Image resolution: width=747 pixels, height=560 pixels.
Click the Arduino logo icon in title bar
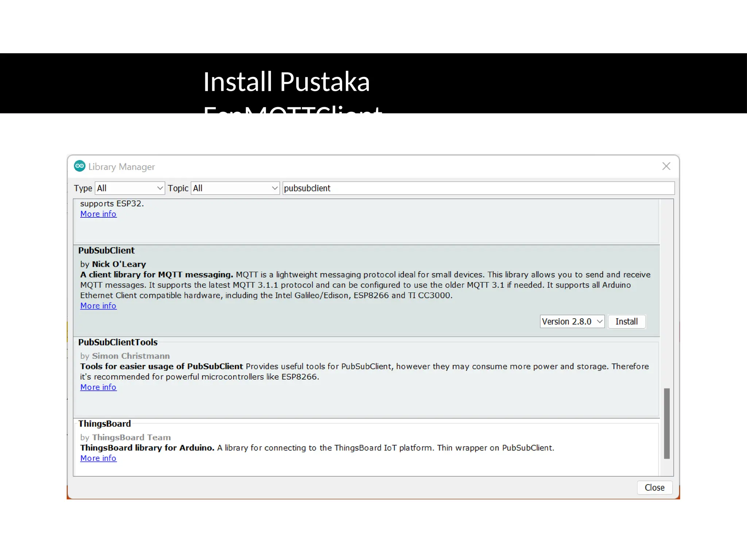pyautogui.click(x=80, y=166)
